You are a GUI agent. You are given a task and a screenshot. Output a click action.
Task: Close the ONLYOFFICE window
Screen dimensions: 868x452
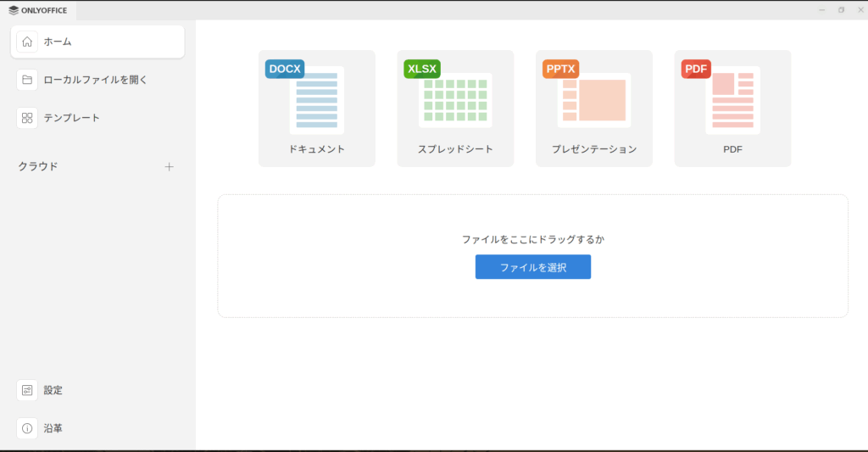860,10
